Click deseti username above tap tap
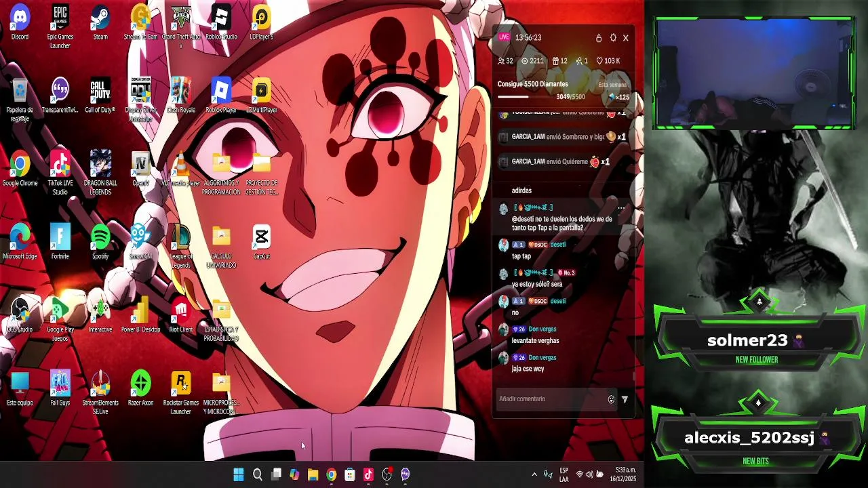Viewport: 868px width, 488px height. (557, 245)
